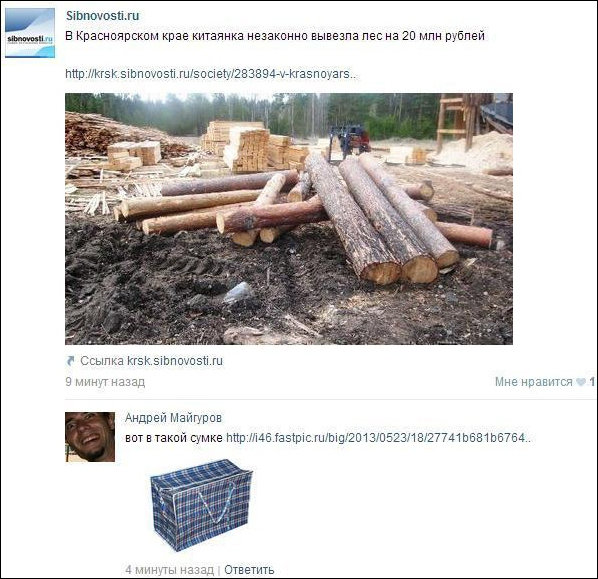Open the Sibnovosti.ru author name link
598x579 pixels.
(103, 16)
